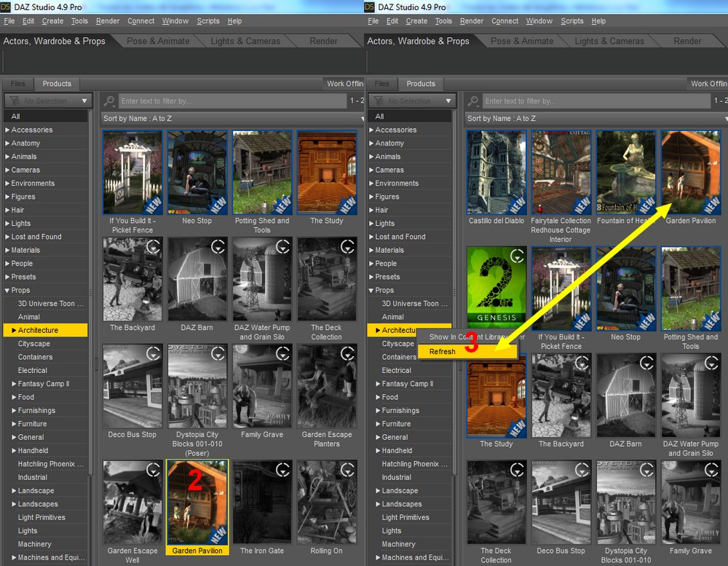Click circular icon on Garden Escape Well thumbnail
This screenshot has height=566, width=728.
[x=153, y=470]
